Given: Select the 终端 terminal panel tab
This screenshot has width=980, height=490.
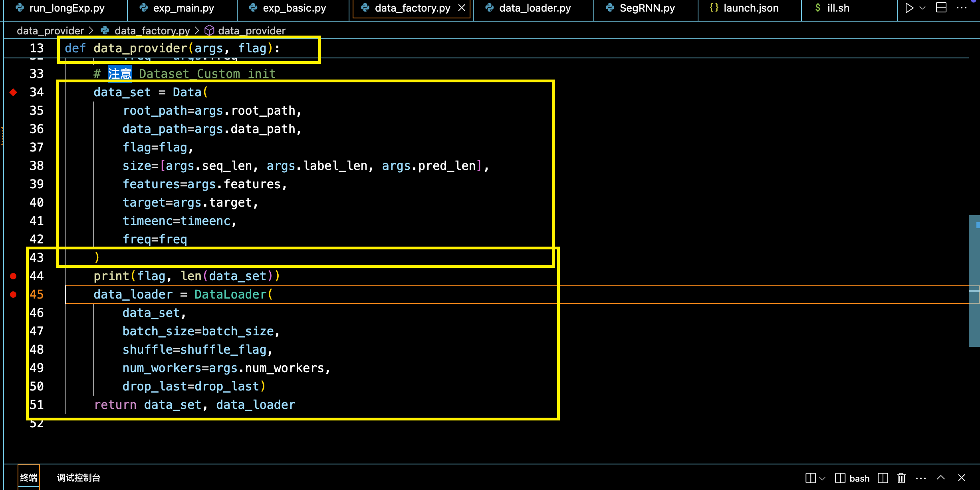Looking at the screenshot, I should tap(29, 478).
